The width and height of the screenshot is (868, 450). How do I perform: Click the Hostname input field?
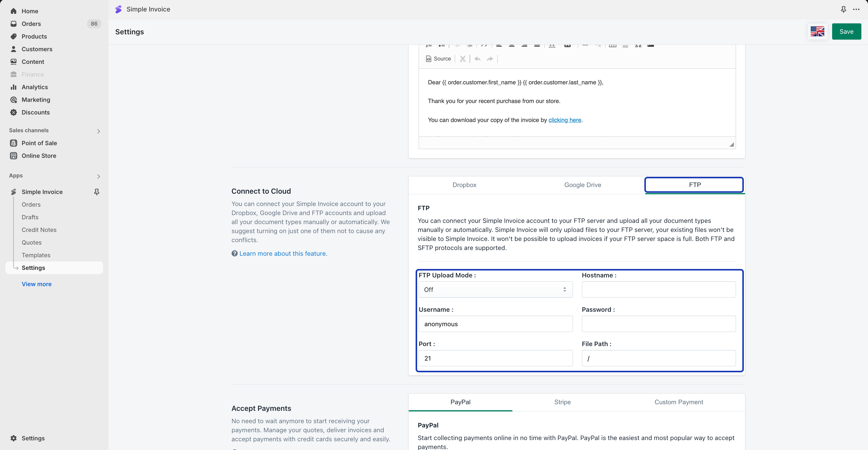click(659, 289)
